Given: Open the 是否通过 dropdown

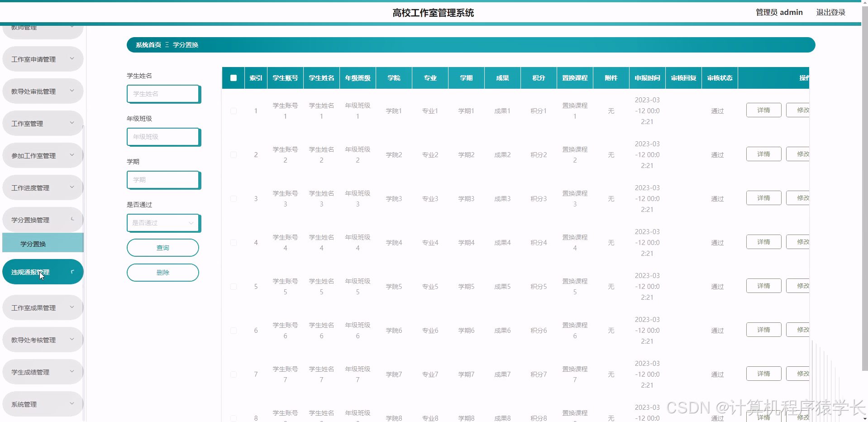Looking at the screenshot, I should [163, 223].
